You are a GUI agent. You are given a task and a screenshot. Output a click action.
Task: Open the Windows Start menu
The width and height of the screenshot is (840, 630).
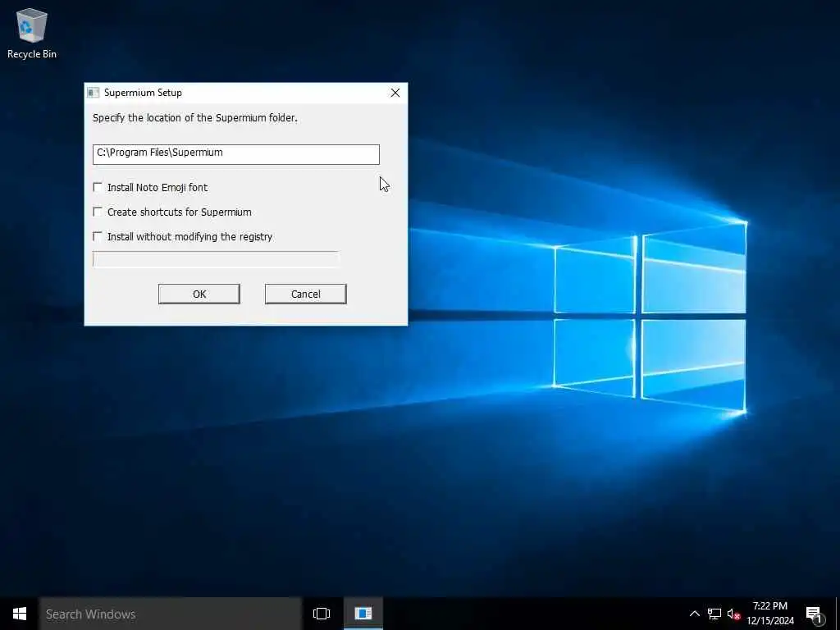[20, 614]
